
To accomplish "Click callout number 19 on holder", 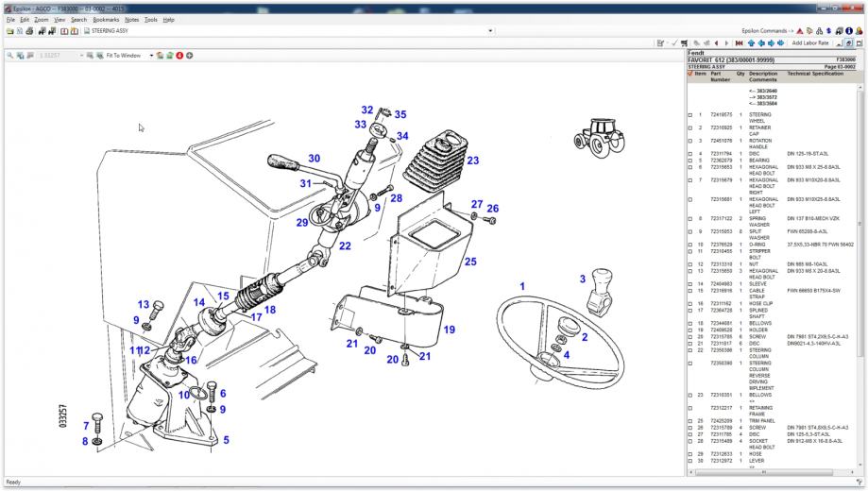I will 449,330.
